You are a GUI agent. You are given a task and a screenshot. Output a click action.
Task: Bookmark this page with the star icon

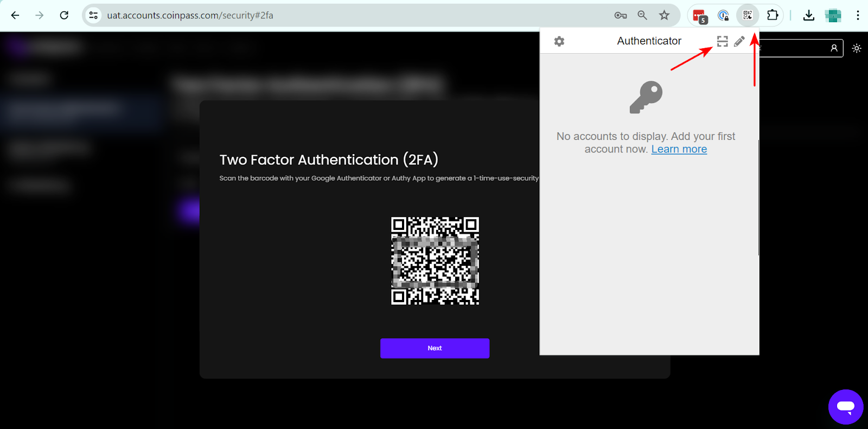tap(664, 15)
